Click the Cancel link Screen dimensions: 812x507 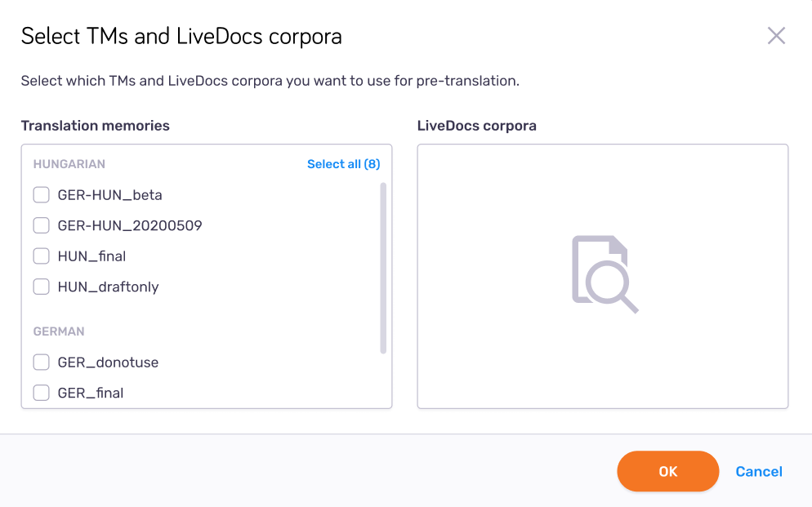758,471
